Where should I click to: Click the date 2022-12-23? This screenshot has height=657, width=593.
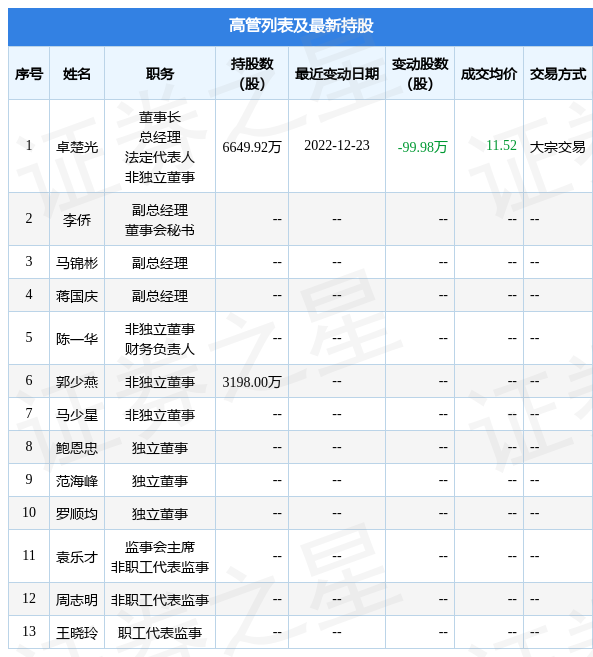(337, 145)
